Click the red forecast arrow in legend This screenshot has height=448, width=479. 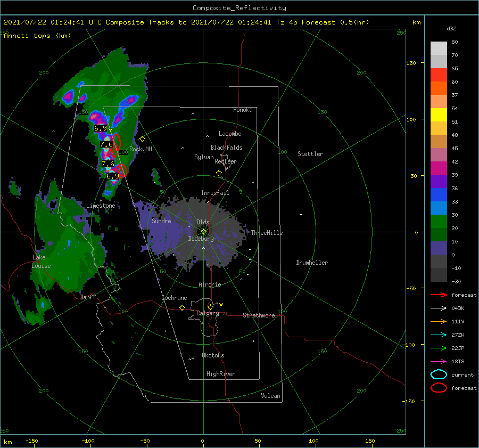(x=439, y=295)
